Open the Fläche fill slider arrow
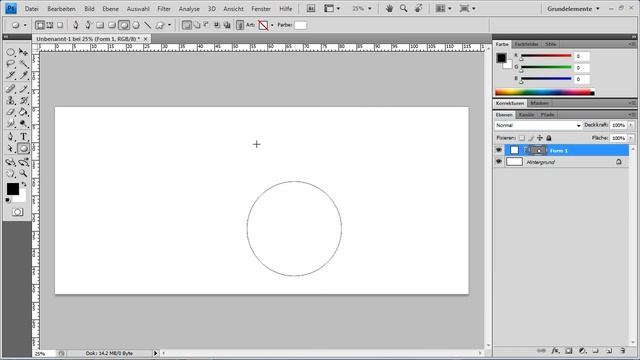Image resolution: width=640 pixels, height=360 pixels. pos(631,138)
